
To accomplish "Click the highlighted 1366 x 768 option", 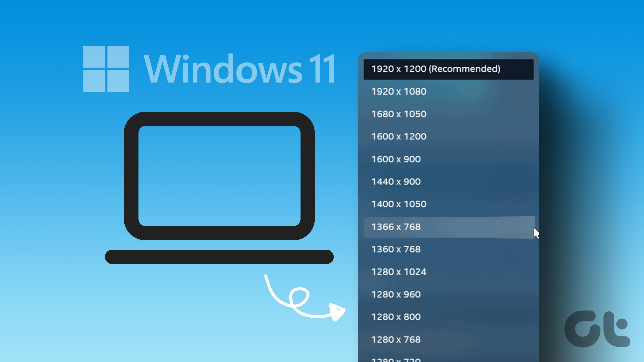I will 448,227.
